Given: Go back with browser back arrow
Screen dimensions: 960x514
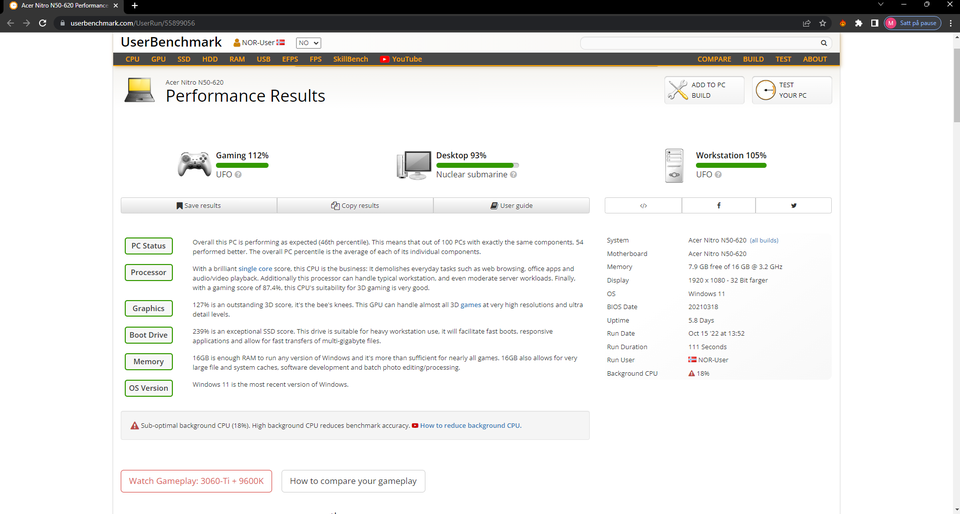Looking at the screenshot, I should (10, 23).
